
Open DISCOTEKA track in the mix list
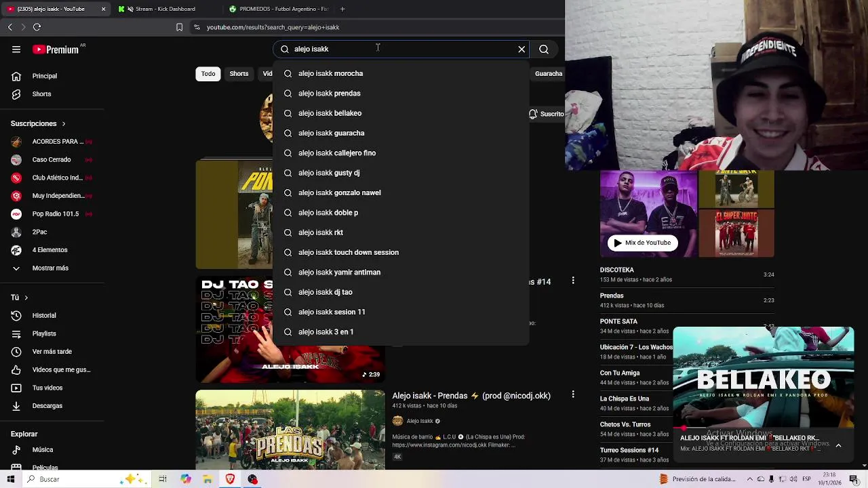click(x=687, y=274)
